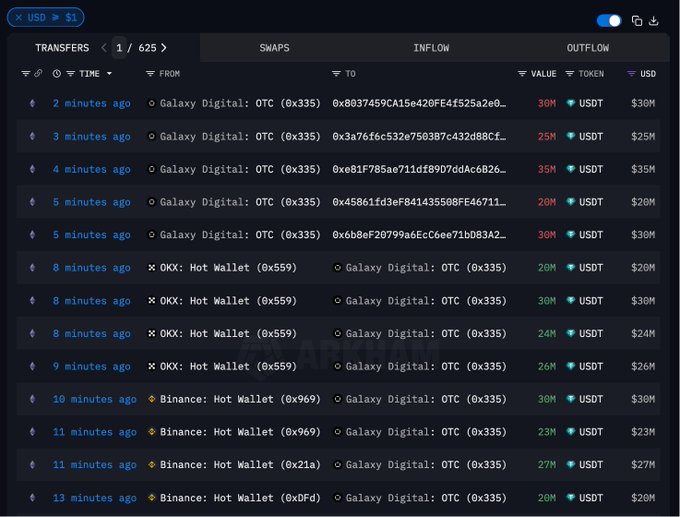Click the page number field showing 1
Image resolution: width=680 pixels, height=517 pixels.
[x=120, y=48]
